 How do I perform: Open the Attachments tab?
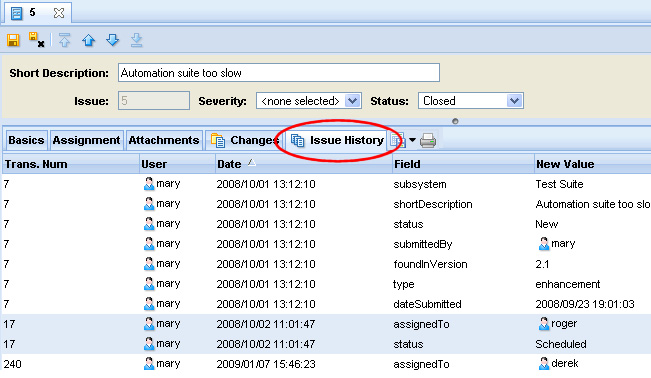point(164,140)
